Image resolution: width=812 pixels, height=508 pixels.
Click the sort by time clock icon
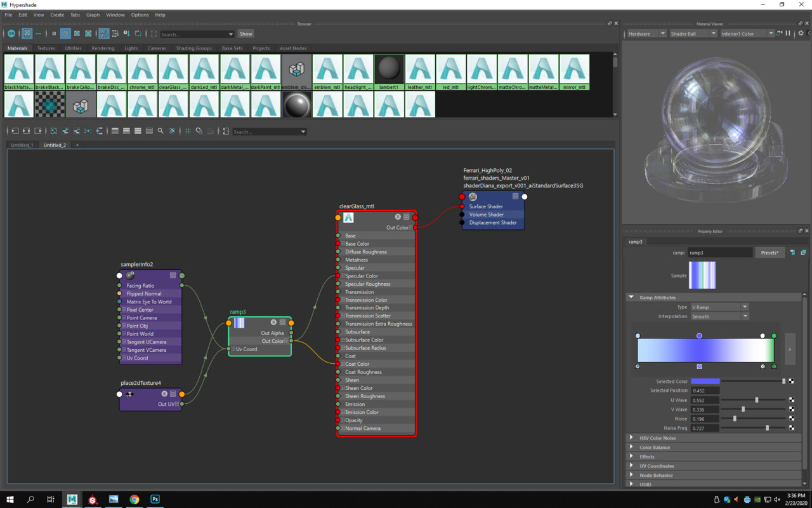127,34
